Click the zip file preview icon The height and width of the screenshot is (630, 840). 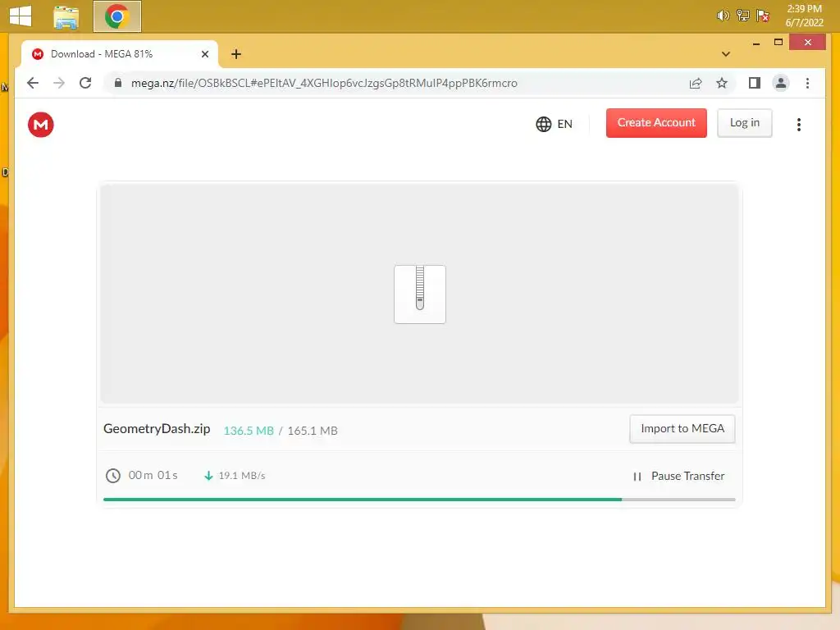click(420, 294)
